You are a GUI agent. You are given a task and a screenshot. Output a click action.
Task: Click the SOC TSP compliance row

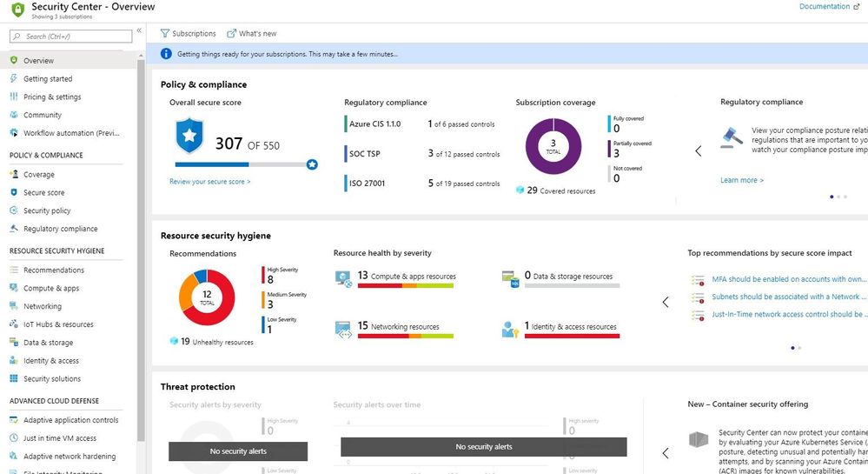[421, 154]
